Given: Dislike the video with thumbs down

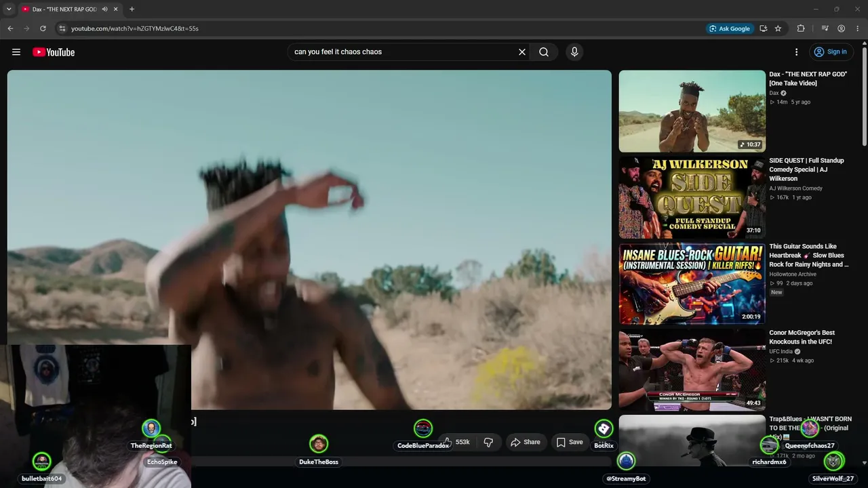Looking at the screenshot, I should pos(488,442).
